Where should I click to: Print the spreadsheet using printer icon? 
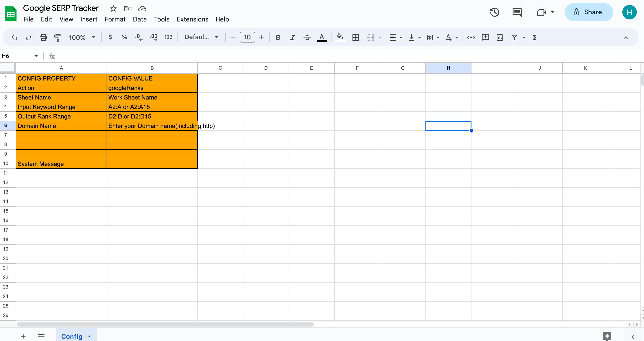tap(43, 38)
